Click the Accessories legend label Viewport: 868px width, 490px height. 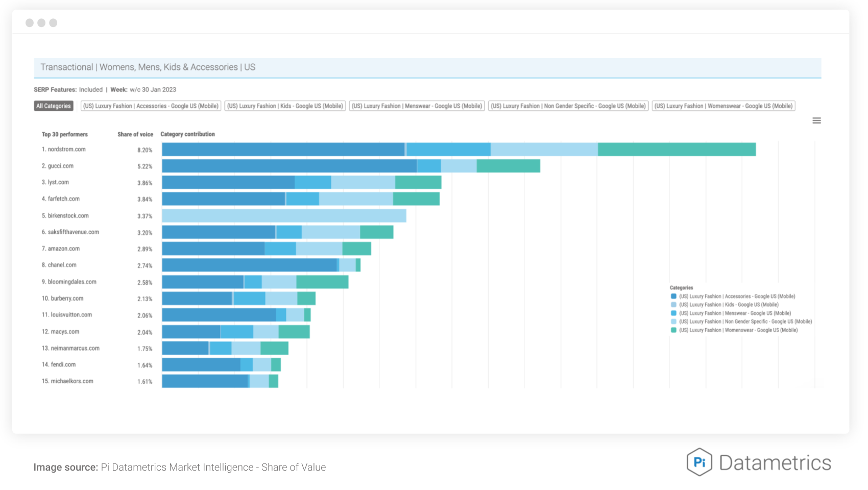pyautogui.click(x=737, y=296)
